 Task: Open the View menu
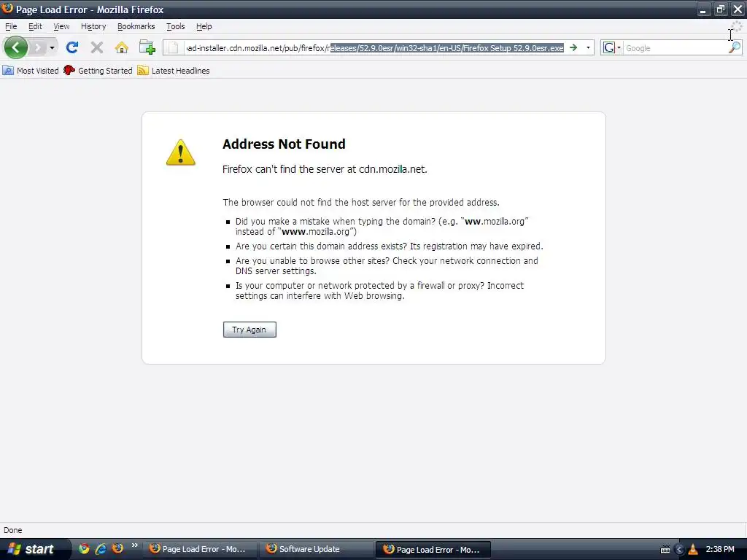tap(61, 26)
